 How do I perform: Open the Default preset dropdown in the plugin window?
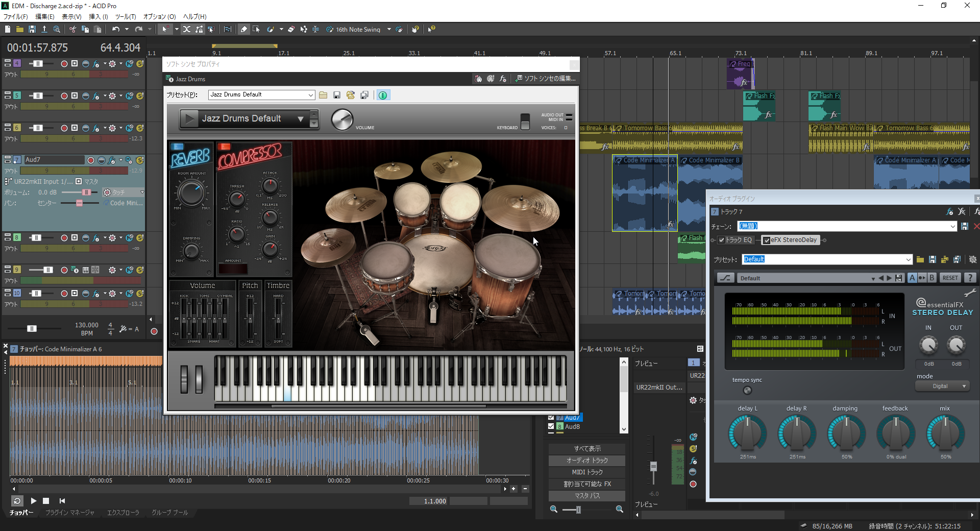click(x=908, y=259)
